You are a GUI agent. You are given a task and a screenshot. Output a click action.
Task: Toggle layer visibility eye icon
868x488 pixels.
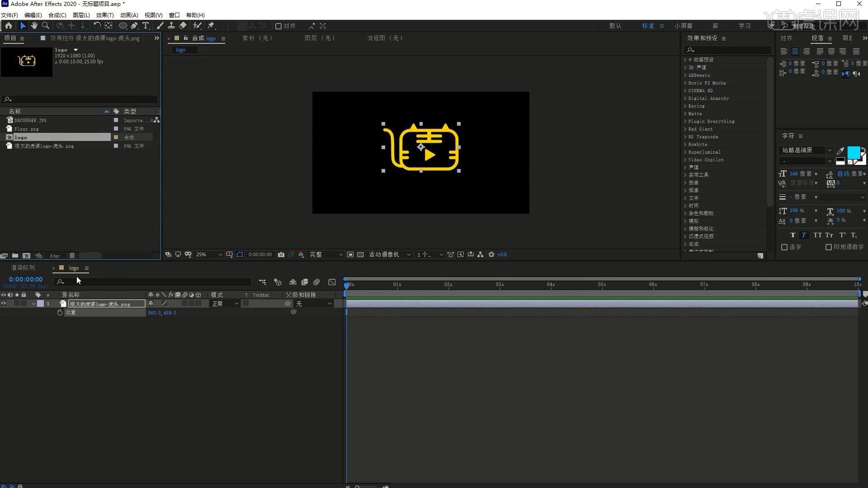click(x=4, y=303)
